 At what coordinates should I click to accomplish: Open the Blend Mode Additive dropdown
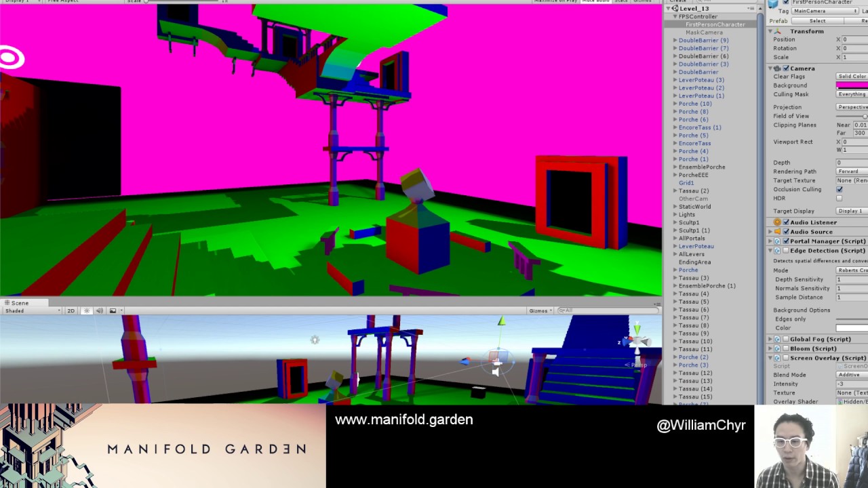tap(852, 375)
